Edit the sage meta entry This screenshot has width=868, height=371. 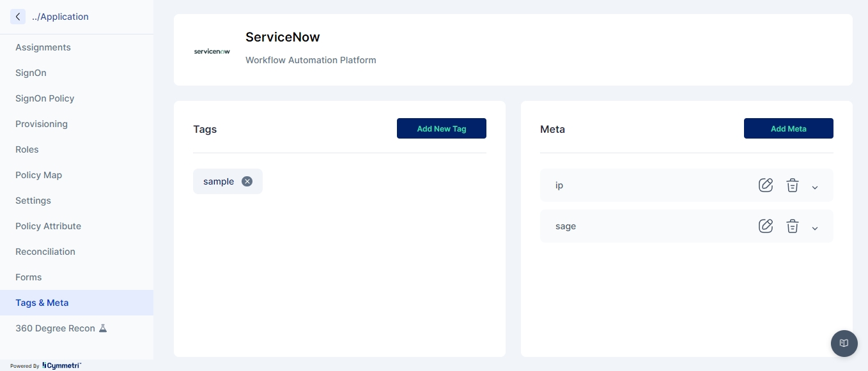765,226
